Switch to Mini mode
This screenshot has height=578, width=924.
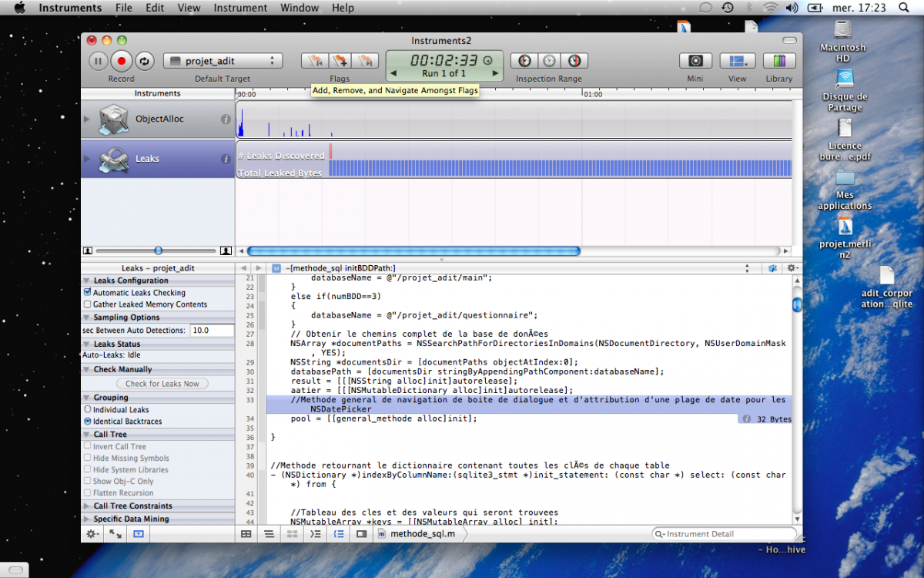695,61
